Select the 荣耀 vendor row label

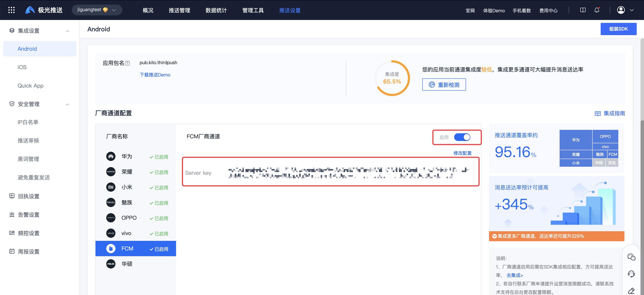[x=127, y=172]
